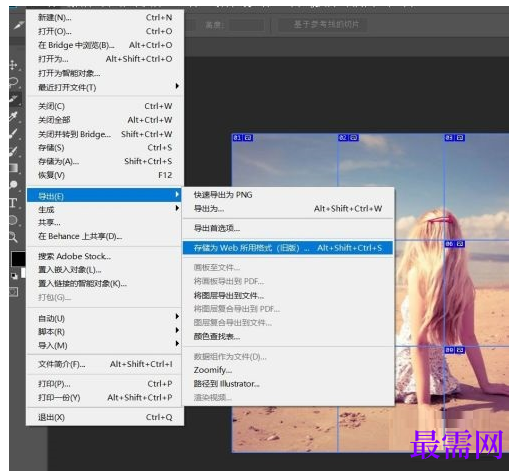Image resolution: width=522 pixels, height=476 pixels.
Task: Select the Brush tool
Action: [x=14, y=134]
